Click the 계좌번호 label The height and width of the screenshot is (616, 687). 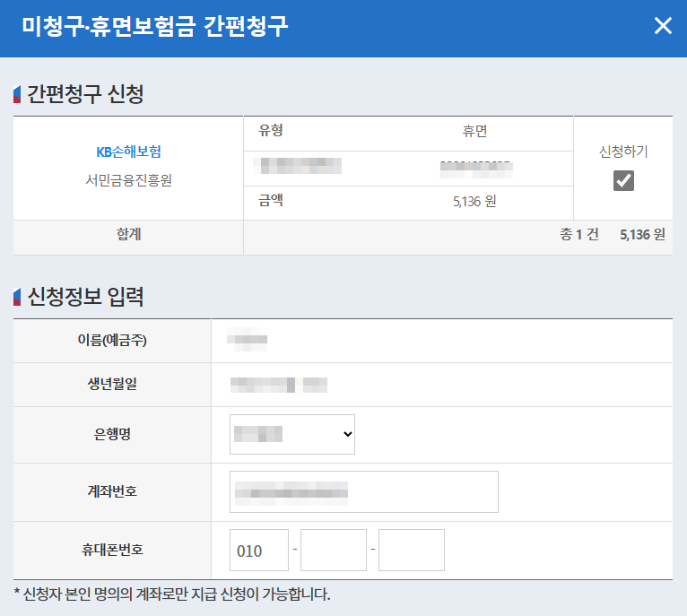point(112,491)
